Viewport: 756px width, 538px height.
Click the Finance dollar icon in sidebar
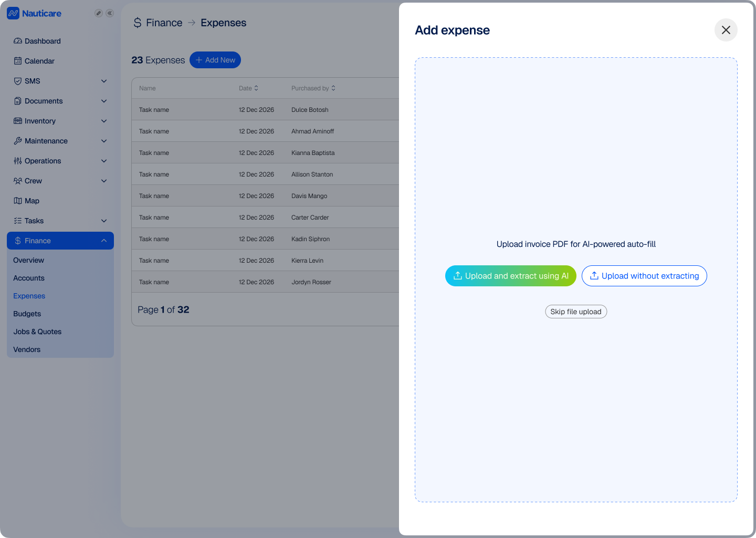[18, 241]
